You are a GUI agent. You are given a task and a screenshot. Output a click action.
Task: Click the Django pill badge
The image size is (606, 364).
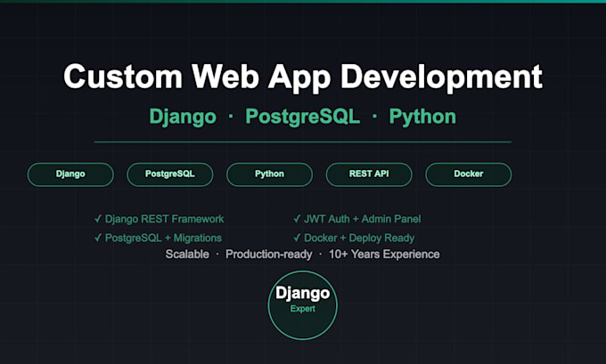[70, 174]
